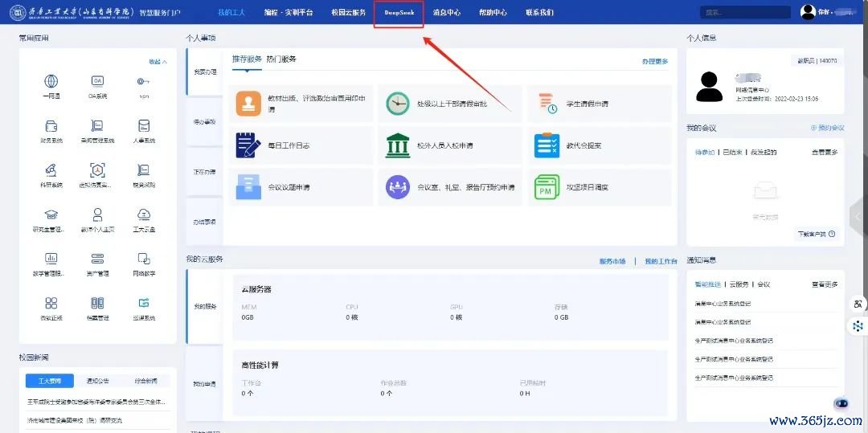Viewport: 868px width, 433px height.
Task: Expand the right-edge side panel arrow
Action: 860,216
